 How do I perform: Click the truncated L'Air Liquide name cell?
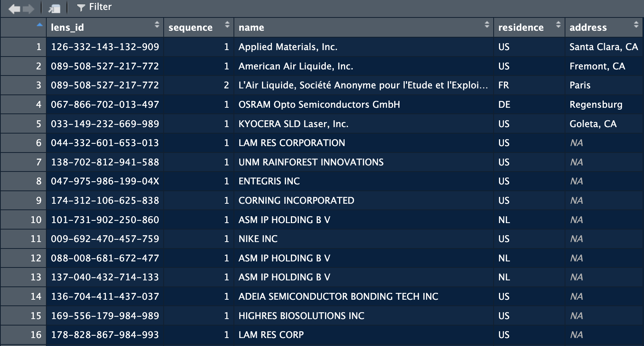click(x=363, y=85)
